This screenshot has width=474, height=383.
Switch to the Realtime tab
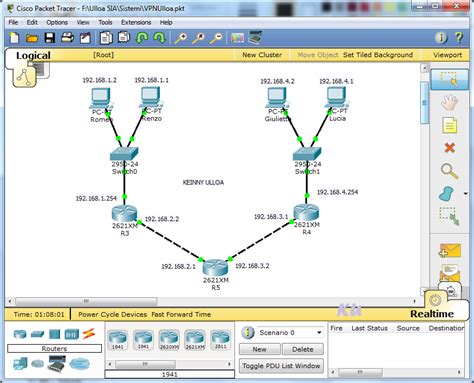(x=432, y=314)
